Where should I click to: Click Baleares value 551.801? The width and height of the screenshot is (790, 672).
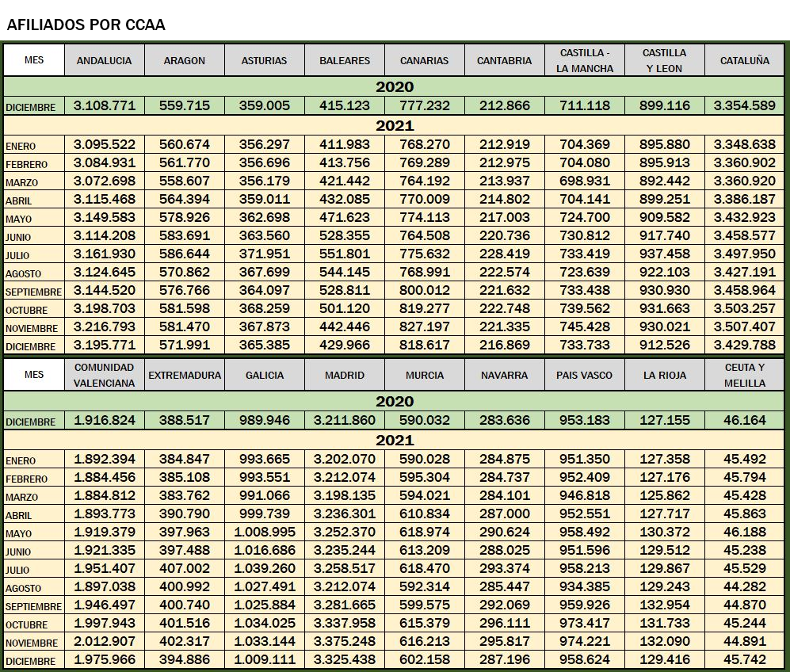pyautogui.click(x=345, y=254)
